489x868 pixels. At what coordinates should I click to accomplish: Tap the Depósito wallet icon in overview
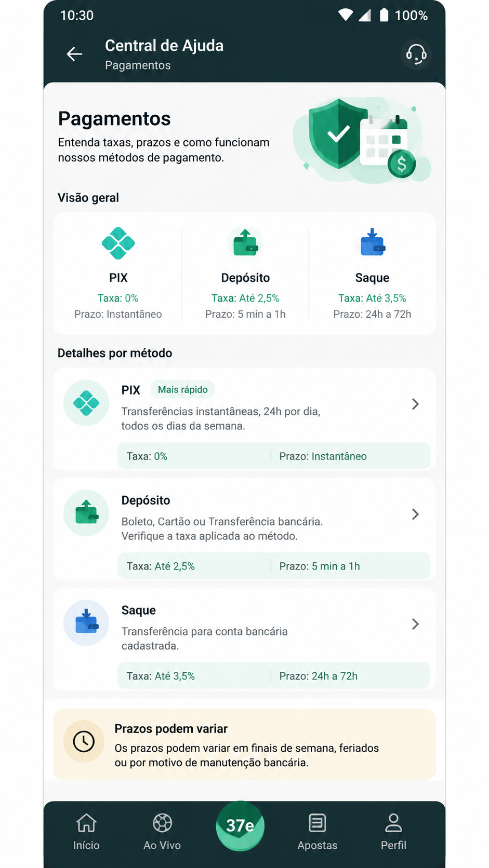tap(245, 242)
